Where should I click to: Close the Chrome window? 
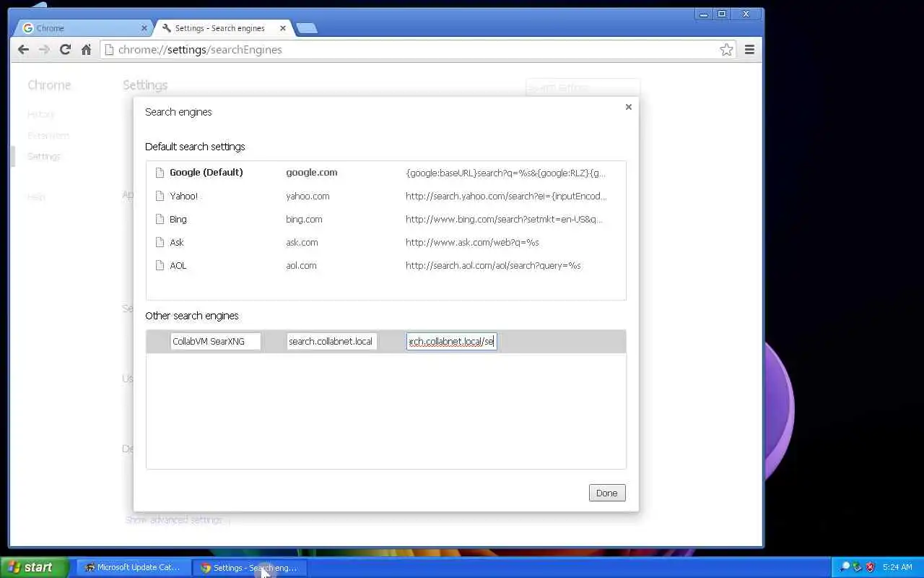point(746,14)
